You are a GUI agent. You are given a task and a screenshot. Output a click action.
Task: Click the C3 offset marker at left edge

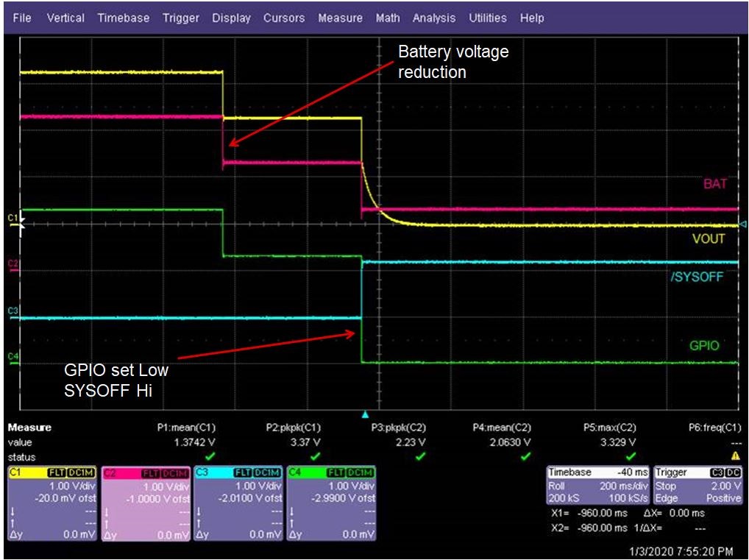point(13,311)
